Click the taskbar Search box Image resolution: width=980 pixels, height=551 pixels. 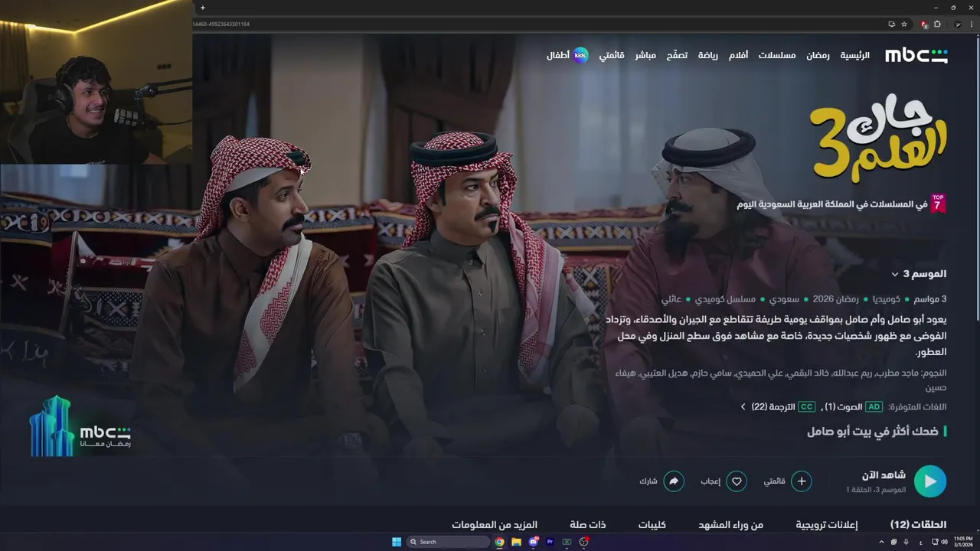448,542
